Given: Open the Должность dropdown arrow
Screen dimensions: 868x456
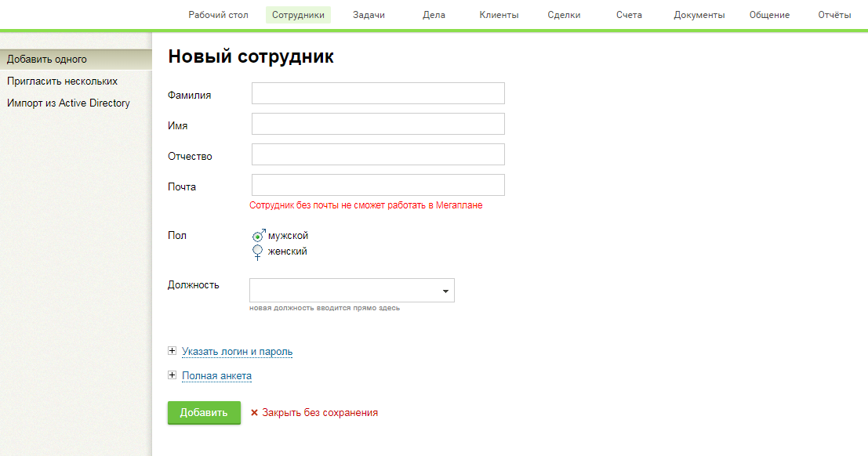Looking at the screenshot, I should [x=445, y=291].
